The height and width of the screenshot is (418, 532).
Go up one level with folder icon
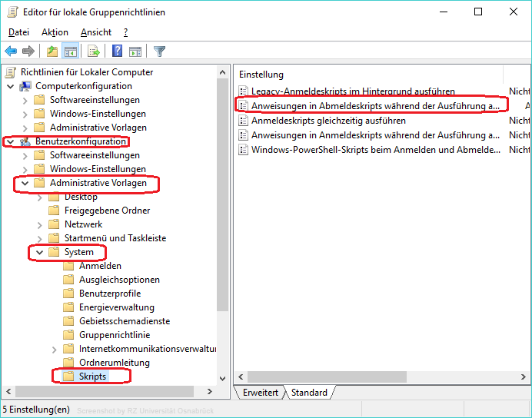52,51
